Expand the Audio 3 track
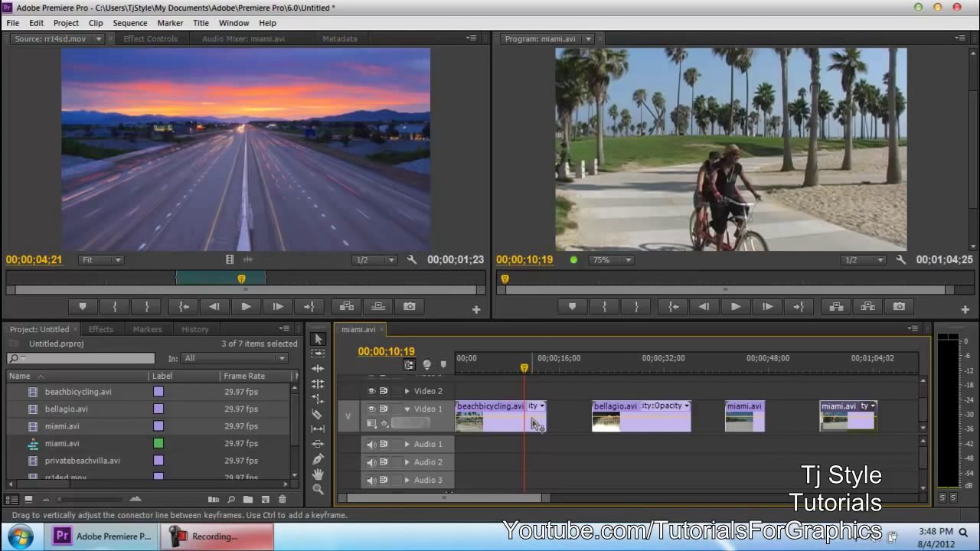 407,481
